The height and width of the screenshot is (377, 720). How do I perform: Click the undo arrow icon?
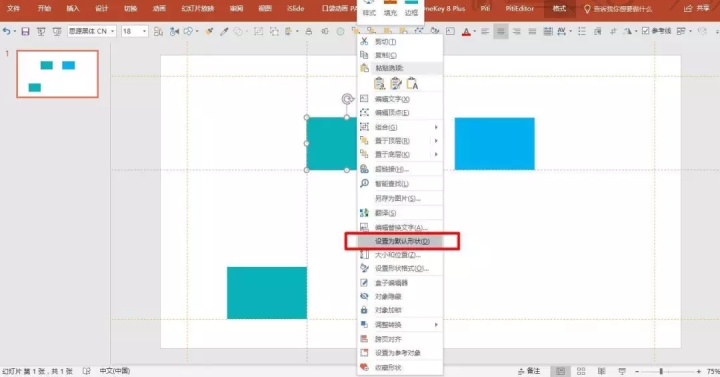[6, 31]
